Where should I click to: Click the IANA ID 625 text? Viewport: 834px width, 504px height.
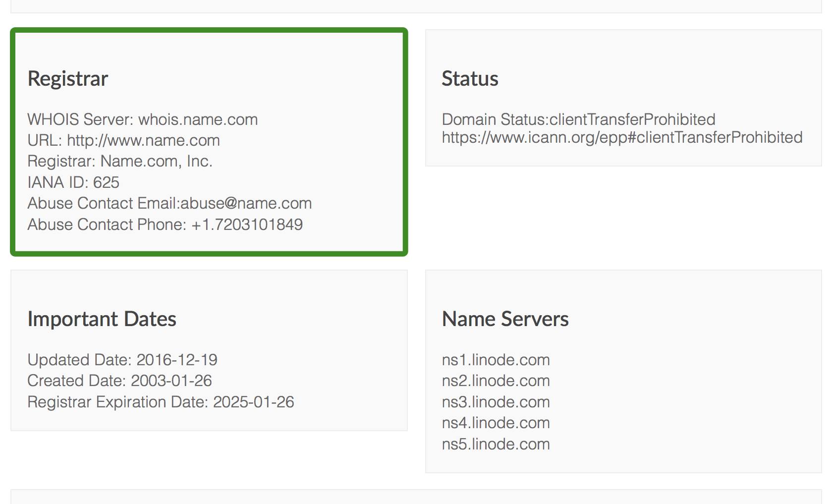tap(73, 182)
